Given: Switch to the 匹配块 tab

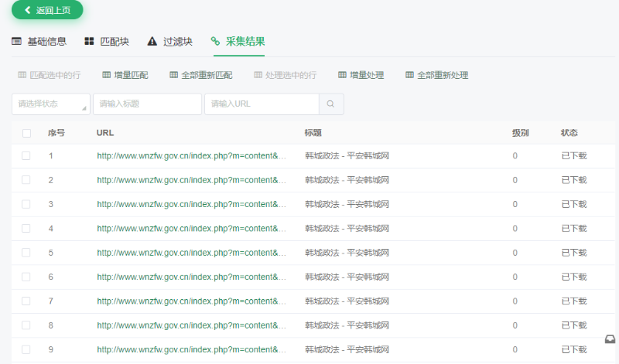Looking at the screenshot, I should tap(107, 41).
